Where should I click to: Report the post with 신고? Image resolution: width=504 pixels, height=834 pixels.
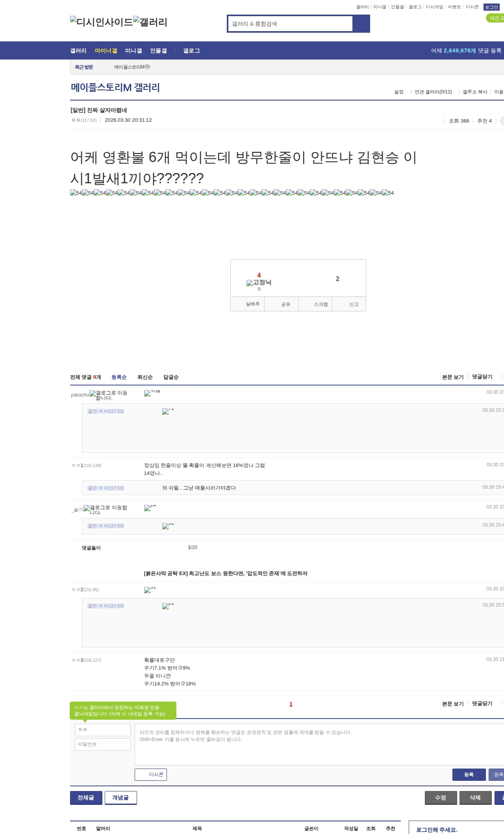tap(349, 304)
